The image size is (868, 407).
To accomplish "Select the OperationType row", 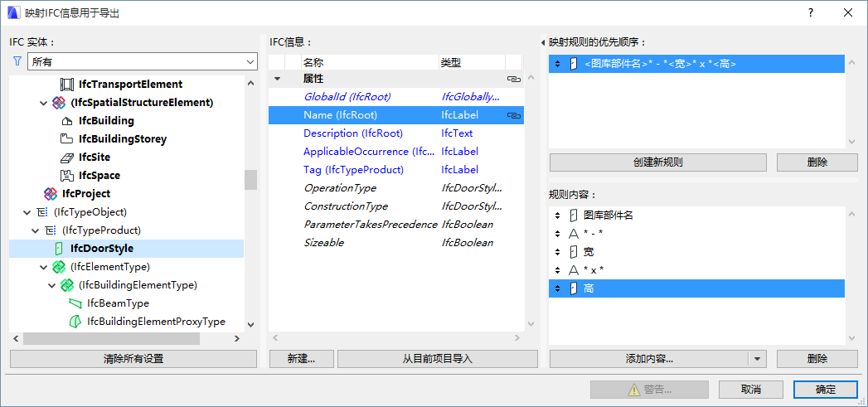I will pyautogui.click(x=395, y=188).
